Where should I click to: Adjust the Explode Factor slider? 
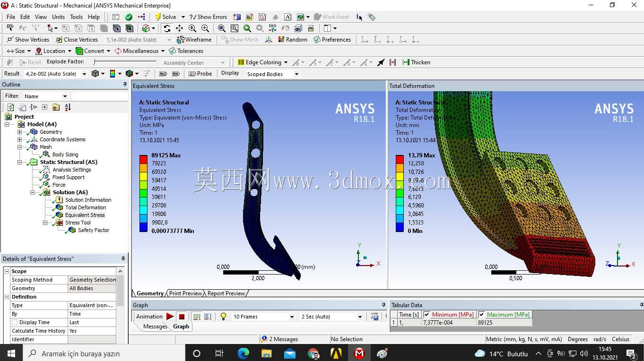click(124, 62)
